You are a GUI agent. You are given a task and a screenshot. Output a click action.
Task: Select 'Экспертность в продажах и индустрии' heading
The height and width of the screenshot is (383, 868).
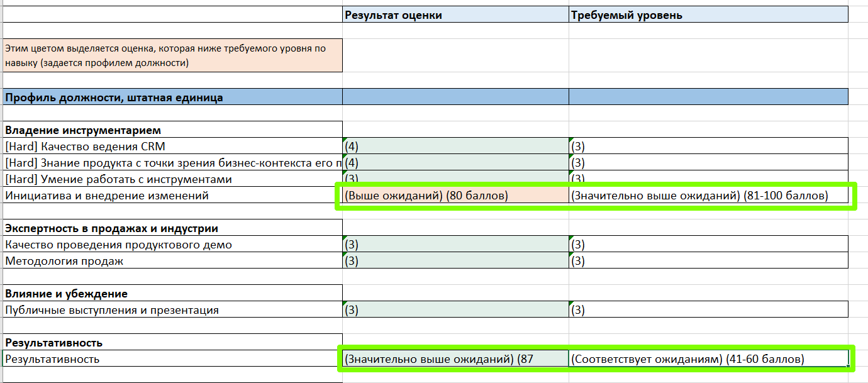(173, 228)
